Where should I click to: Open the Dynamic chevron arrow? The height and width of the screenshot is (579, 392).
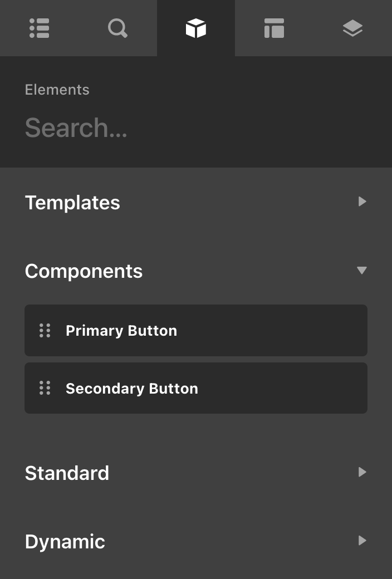[x=362, y=541]
